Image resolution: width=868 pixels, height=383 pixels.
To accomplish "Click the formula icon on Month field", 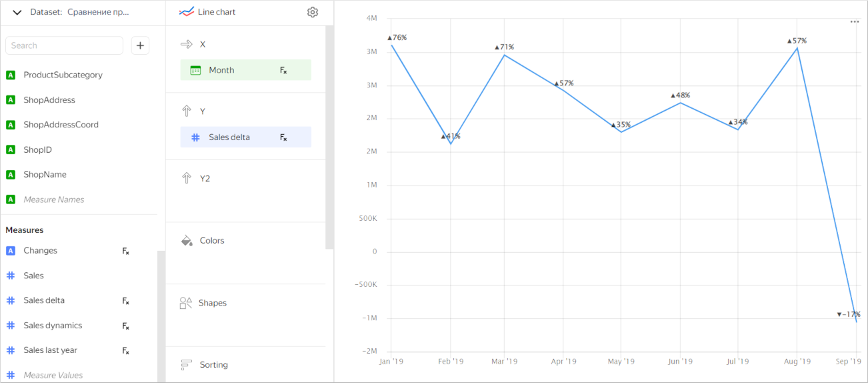I will pos(283,70).
